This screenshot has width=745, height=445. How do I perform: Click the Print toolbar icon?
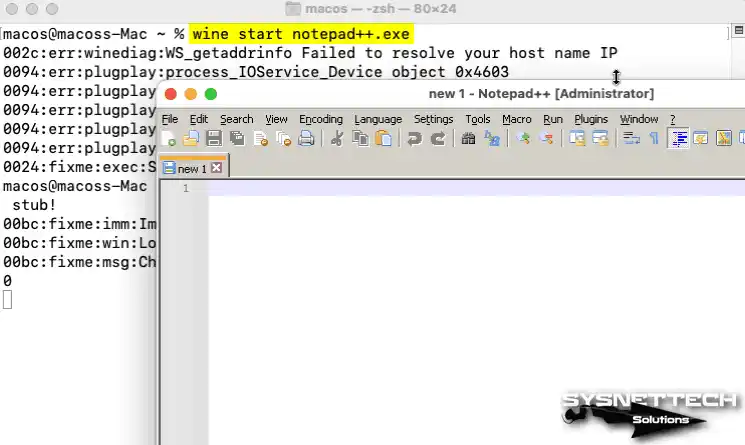pos(306,139)
